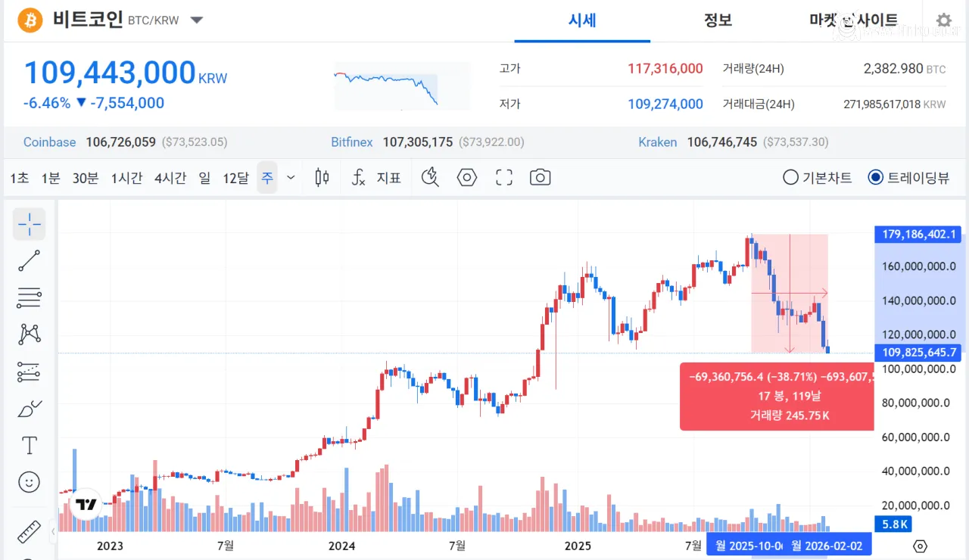Select the text annotation tool
Image resolution: width=969 pixels, height=560 pixels.
pos(29,446)
